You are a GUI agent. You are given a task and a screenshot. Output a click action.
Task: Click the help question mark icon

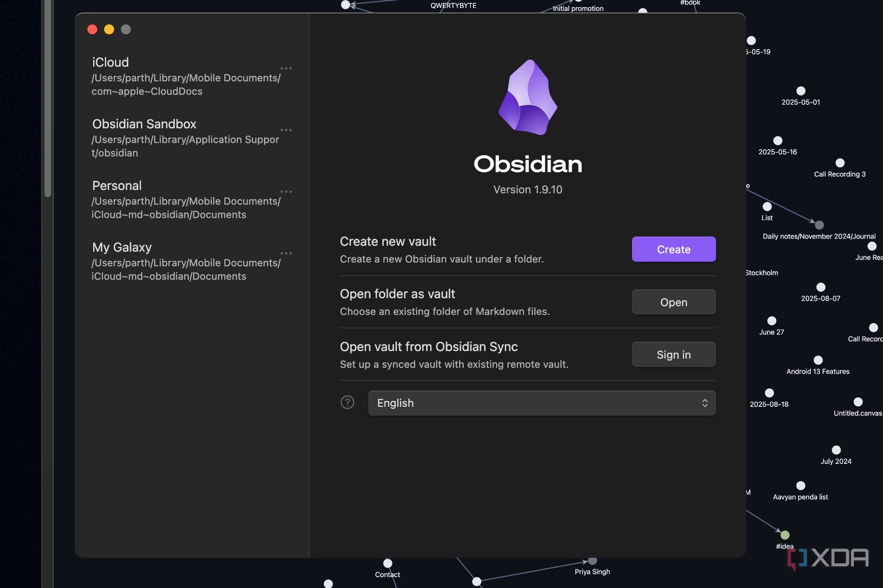tap(347, 403)
